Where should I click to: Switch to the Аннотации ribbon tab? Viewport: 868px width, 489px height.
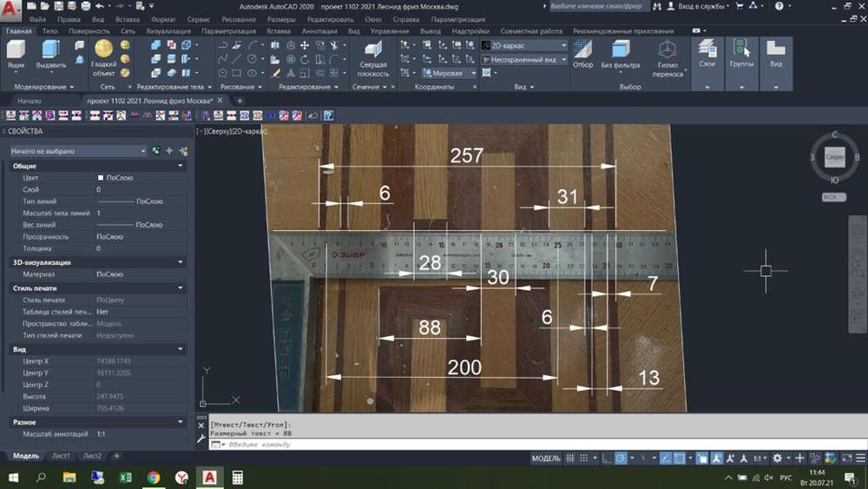click(319, 30)
